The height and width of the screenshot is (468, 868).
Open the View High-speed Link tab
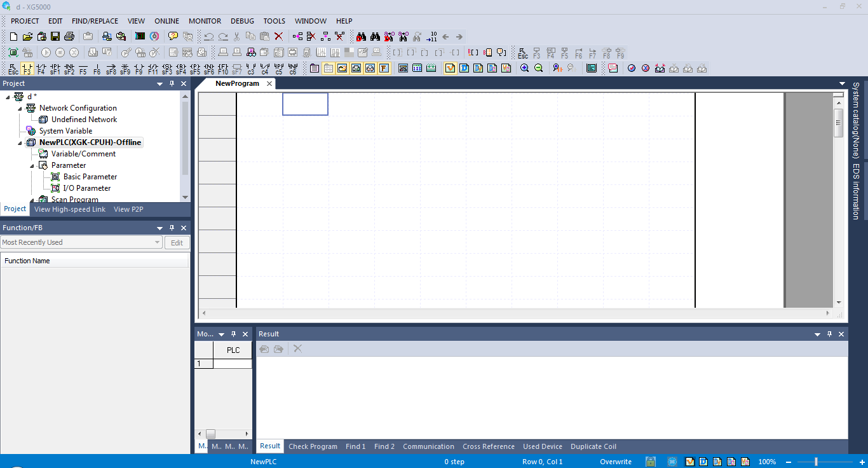coord(70,209)
